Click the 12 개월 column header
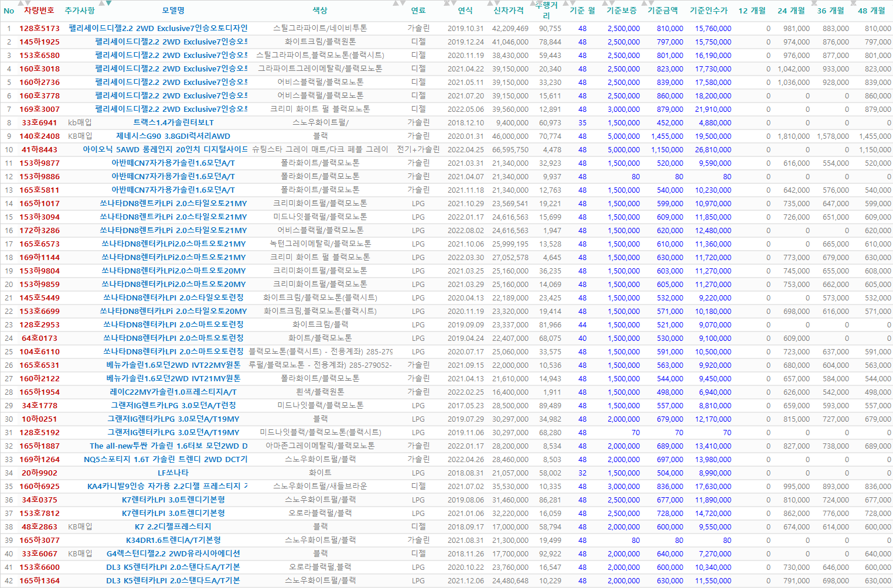The width and height of the screenshot is (893, 588). (752, 11)
